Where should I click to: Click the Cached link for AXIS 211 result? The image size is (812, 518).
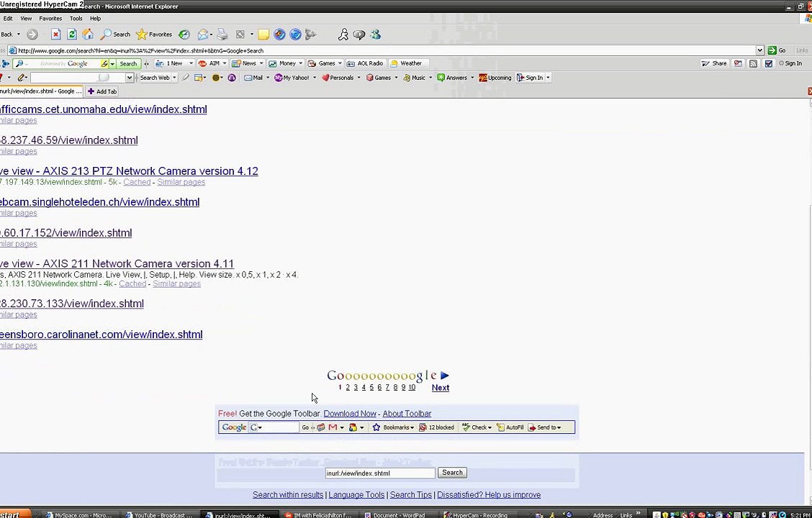coord(132,283)
